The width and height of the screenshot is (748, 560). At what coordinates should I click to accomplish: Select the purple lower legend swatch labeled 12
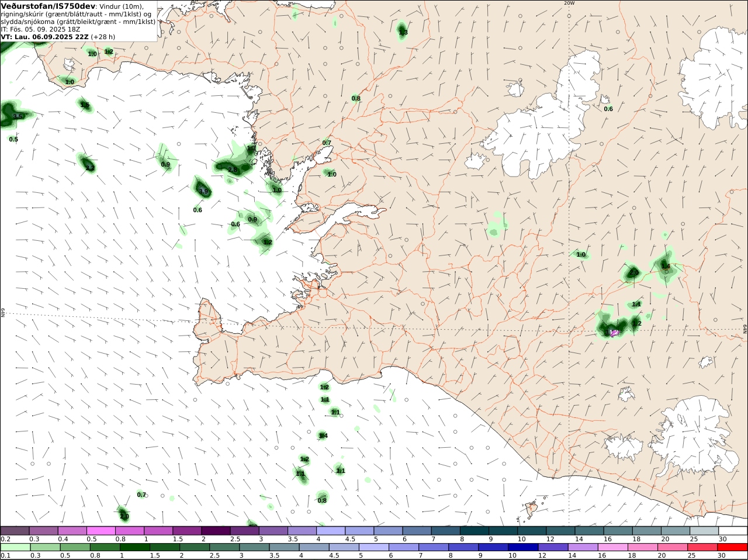(x=552, y=547)
